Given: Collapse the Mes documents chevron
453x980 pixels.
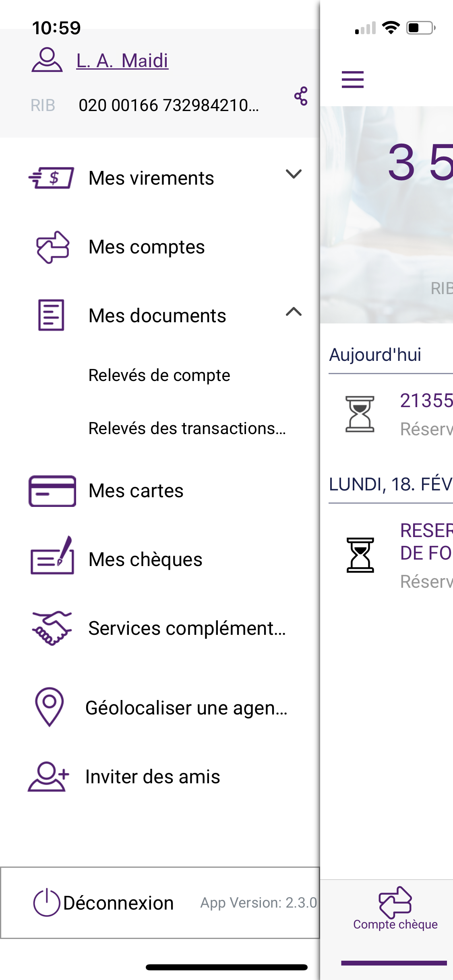Looking at the screenshot, I should click(x=294, y=312).
